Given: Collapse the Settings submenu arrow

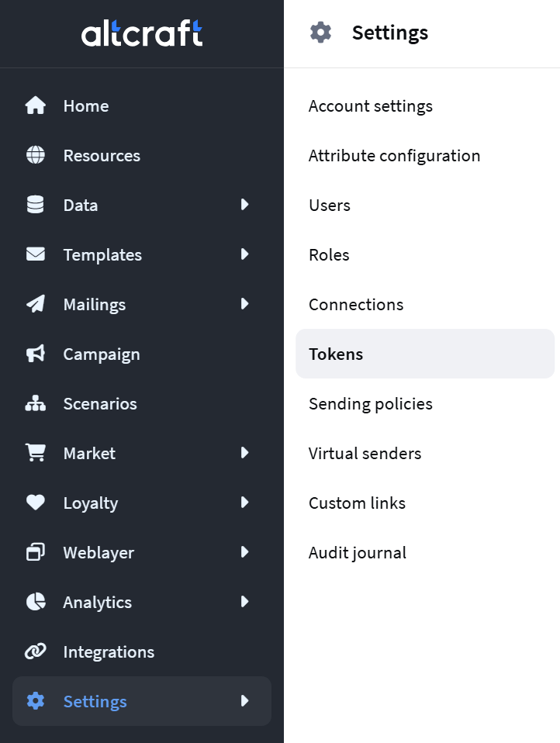Looking at the screenshot, I should point(244,701).
